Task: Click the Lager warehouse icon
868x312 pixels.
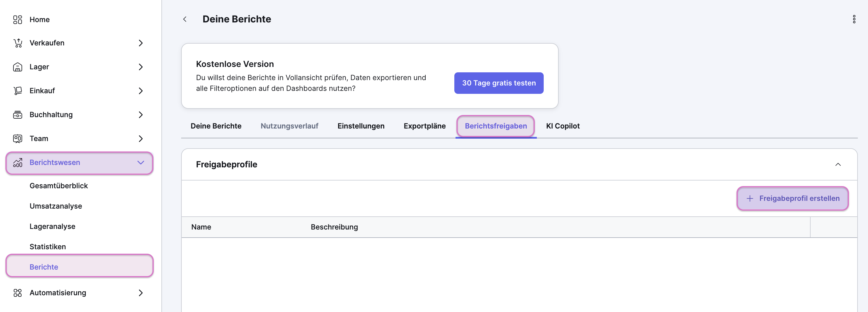Action: coord(18,67)
